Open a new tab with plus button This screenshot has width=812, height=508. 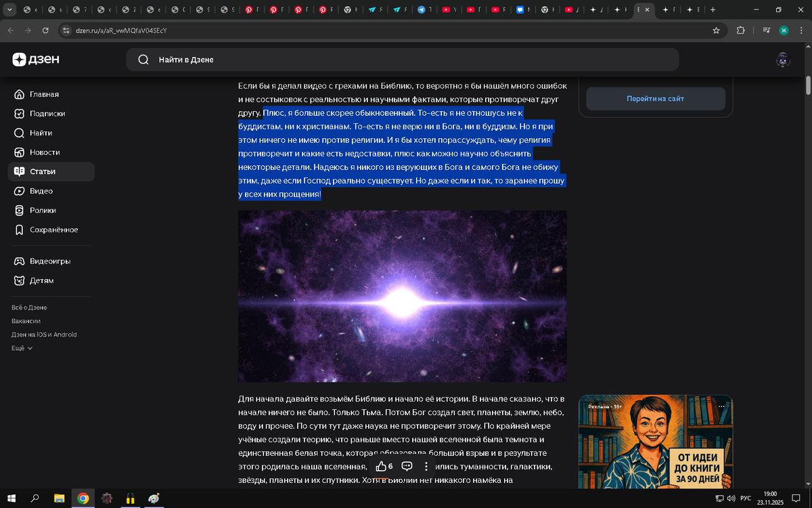tap(713, 9)
